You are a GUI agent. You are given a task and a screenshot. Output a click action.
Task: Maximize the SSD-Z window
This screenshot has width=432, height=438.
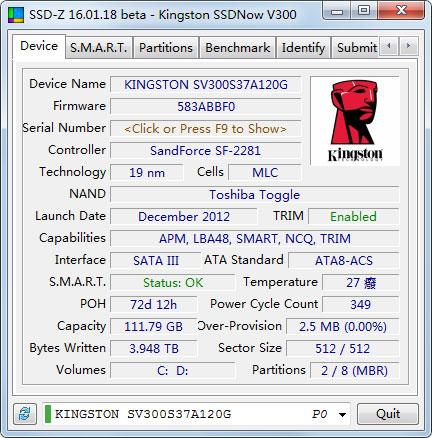click(x=363, y=11)
